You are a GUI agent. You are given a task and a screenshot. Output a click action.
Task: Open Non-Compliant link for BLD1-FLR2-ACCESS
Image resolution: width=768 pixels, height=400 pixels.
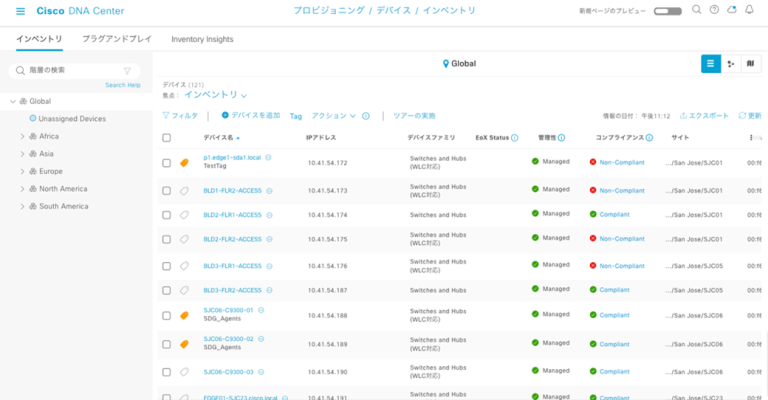pyautogui.click(x=622, y=190)
